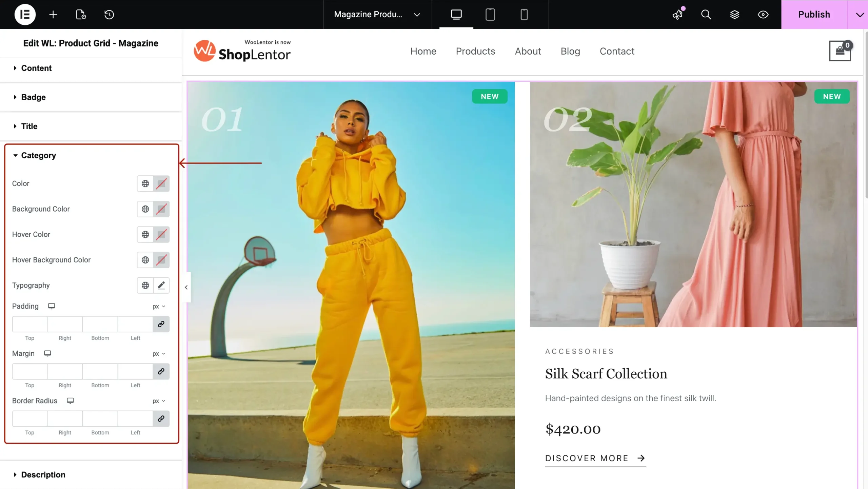Toggle linked values for Padding
868x489 pixels.
[x=161, y=324]
